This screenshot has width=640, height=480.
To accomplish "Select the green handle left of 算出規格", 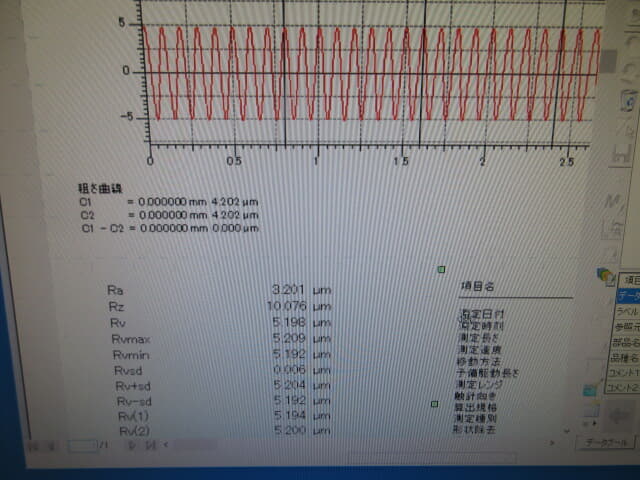I will (x=435, y=404).
